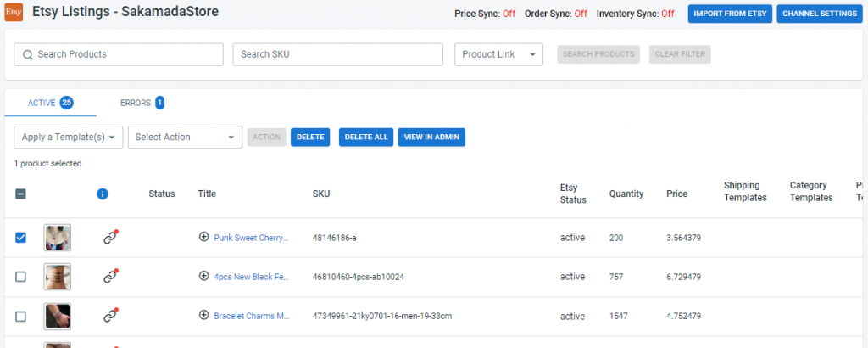Click Punk Sweet Cherry product thumbnail
Viewport: 868px width, 348px height.
(58, 238)
